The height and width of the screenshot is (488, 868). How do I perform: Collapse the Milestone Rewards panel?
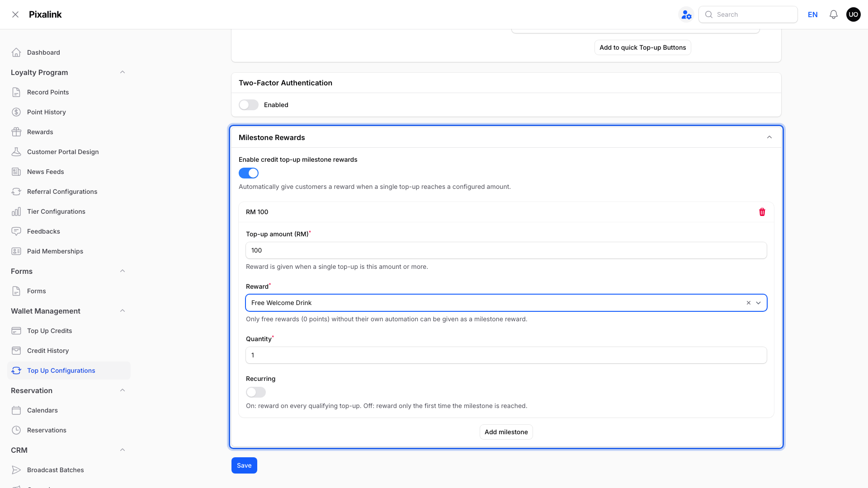(x=769, y=137)
